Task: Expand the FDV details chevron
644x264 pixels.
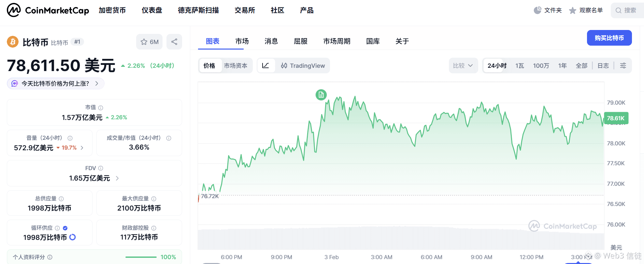Action: click(x=117, y=178)
